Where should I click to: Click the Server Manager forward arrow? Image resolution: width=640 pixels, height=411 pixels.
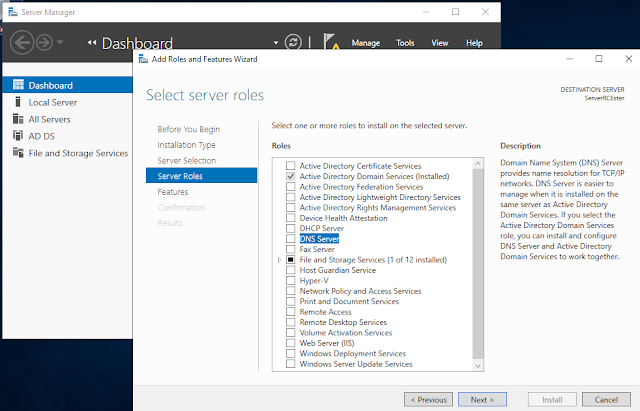pyautogui.click(x=44, y=42)
